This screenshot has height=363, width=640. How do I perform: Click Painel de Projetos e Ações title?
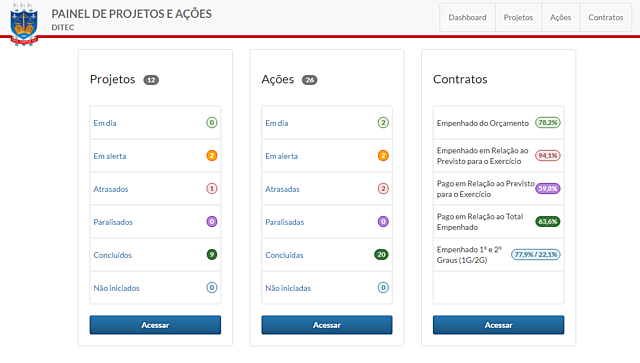(131, 14)
